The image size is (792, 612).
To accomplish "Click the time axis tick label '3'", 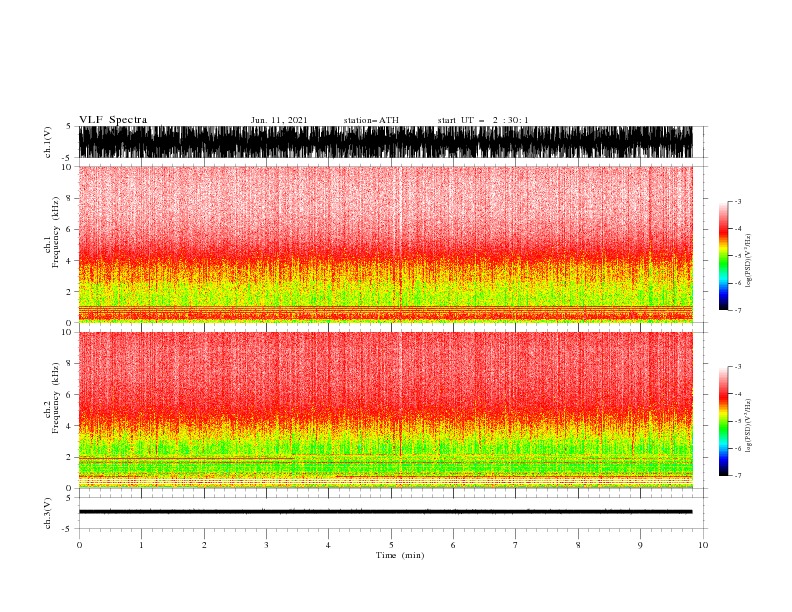I will tap(266, 545).
